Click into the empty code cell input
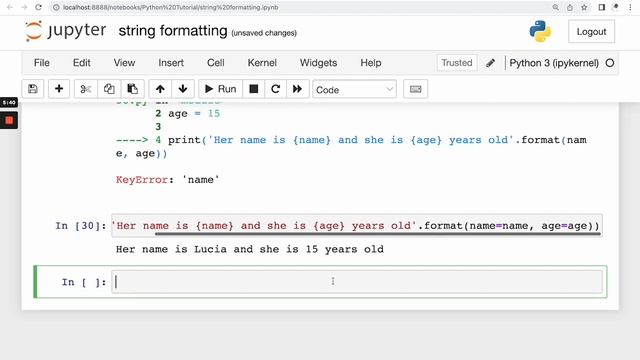The height and width of the screenshot is (360, 640). [357, 282]
